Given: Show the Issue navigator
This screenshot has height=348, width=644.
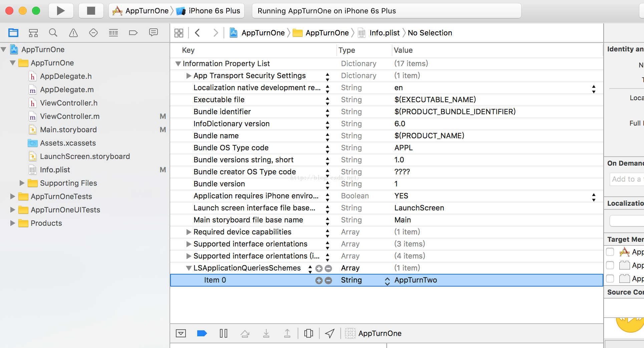Looking at the screenshot, I should [73, 33].
